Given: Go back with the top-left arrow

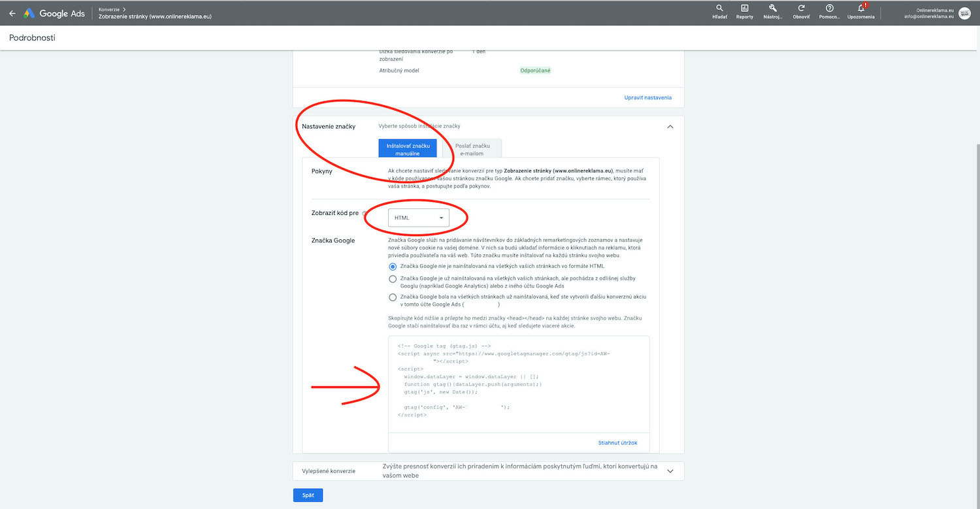Looking at the screenshot, I should (x=12, y=13).
